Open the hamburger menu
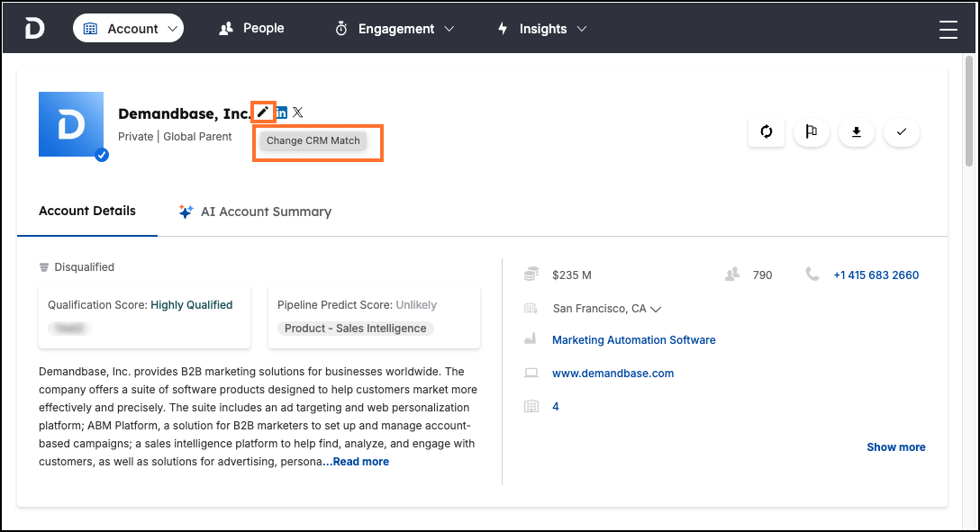Viewport: 980px width, 532px height. point(948,30)
